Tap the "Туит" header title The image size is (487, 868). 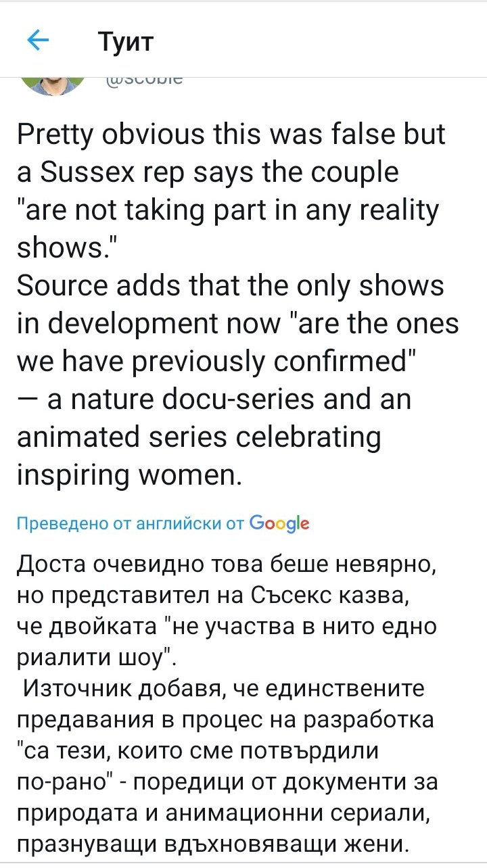pyautogui.click(x=126, y=42)
